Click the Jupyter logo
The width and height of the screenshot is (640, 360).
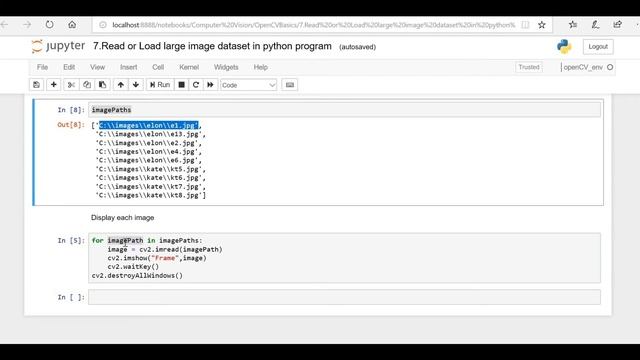click(58, 46)
